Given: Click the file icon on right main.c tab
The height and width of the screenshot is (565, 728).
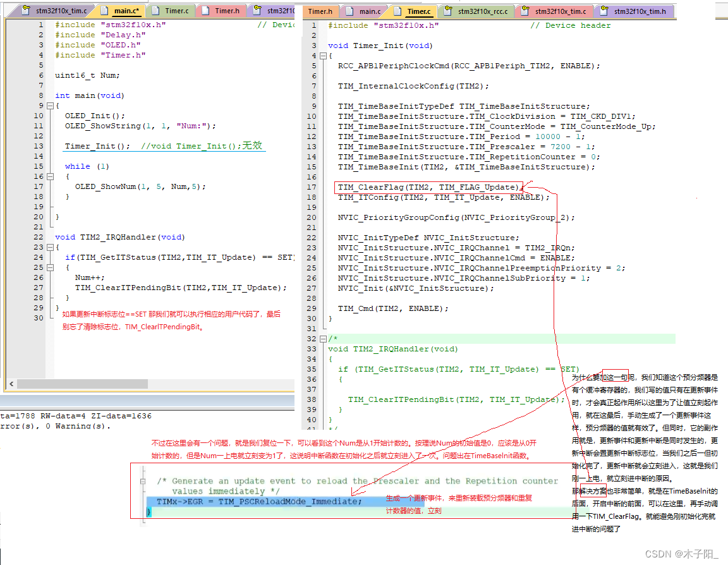Looking at the screenshot, I should click(350, 11).
